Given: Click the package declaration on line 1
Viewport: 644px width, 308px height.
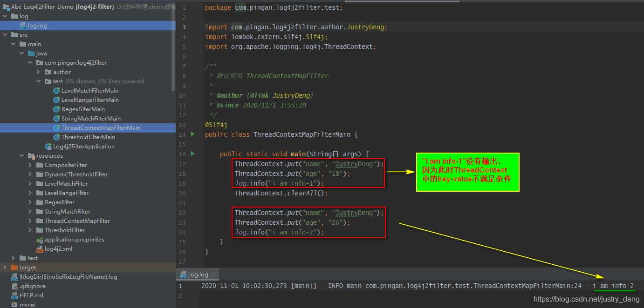Looking at the screenshot, I should coord(274,7).
